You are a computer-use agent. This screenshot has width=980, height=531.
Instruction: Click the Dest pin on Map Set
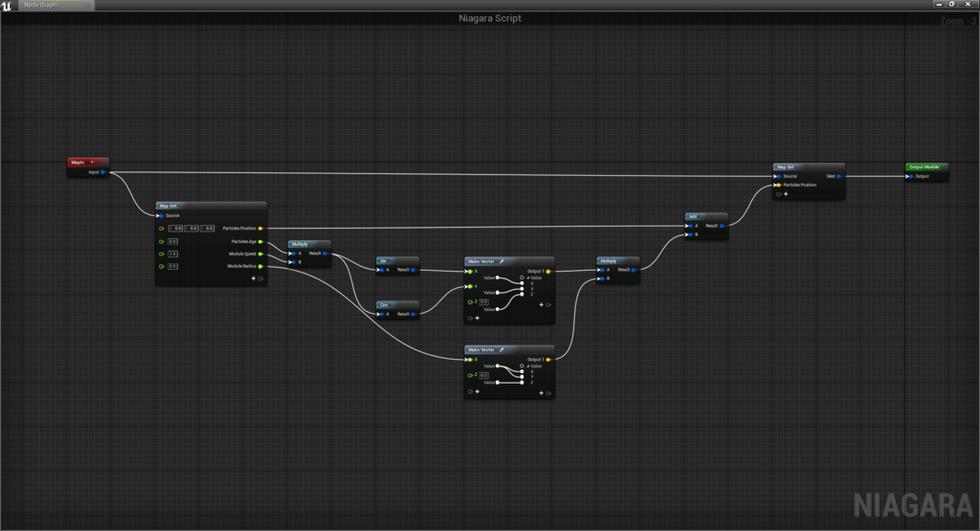point(838,177)
